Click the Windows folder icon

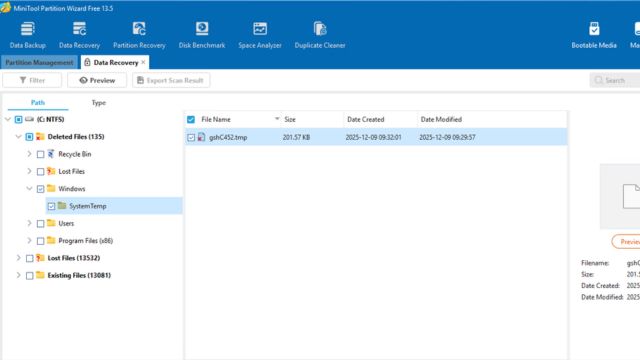(51, 188)
